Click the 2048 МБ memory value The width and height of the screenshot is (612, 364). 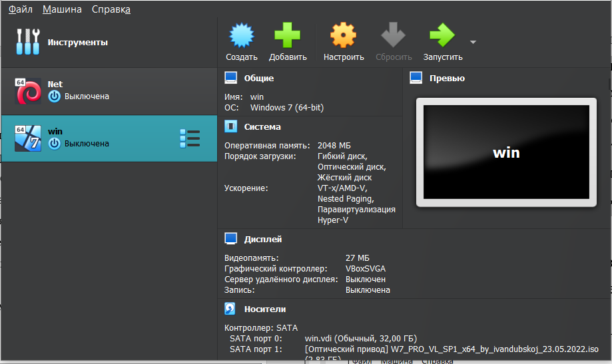click(334, 146)
